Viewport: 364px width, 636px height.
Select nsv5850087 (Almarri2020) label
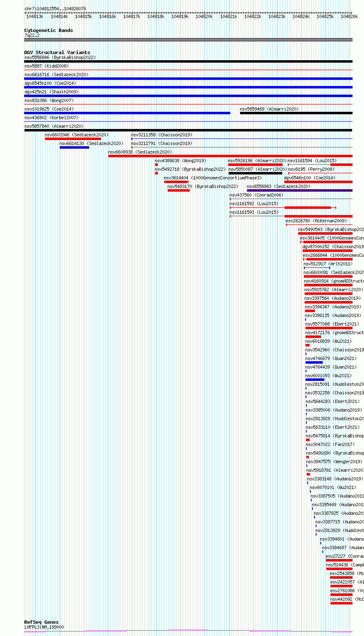pos(257,169)
